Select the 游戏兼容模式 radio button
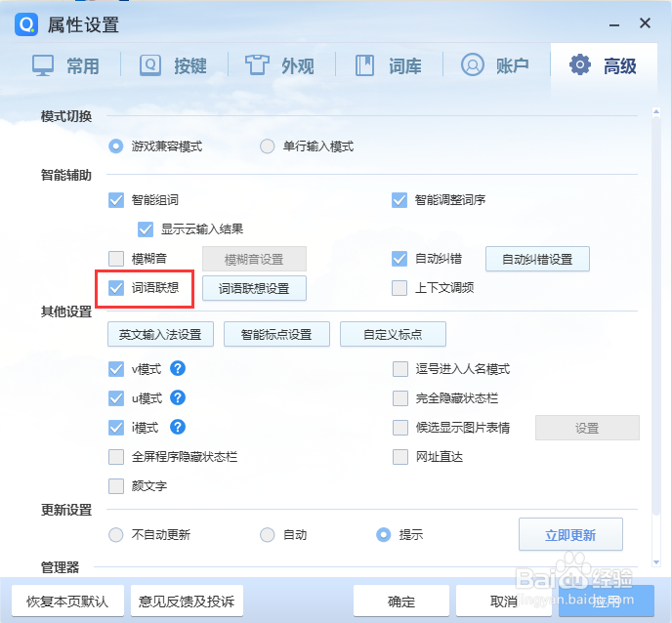 point(115,146)
